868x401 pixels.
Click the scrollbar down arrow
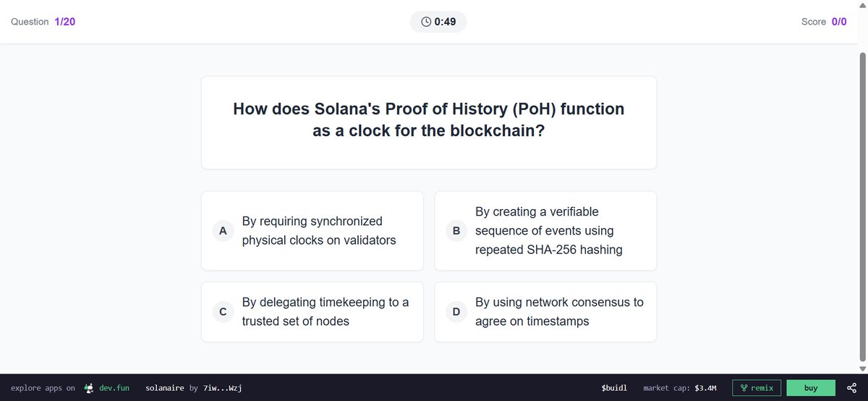point(861,368)
